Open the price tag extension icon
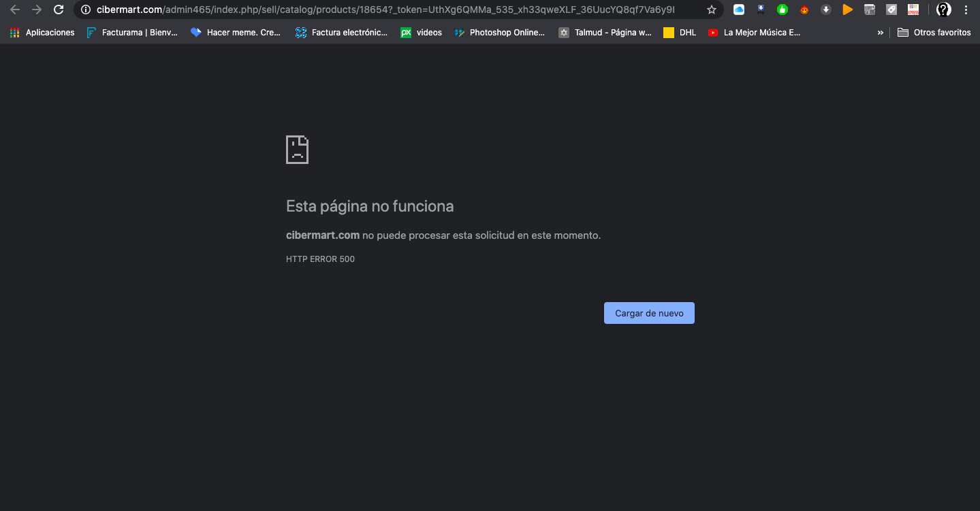 891,10
